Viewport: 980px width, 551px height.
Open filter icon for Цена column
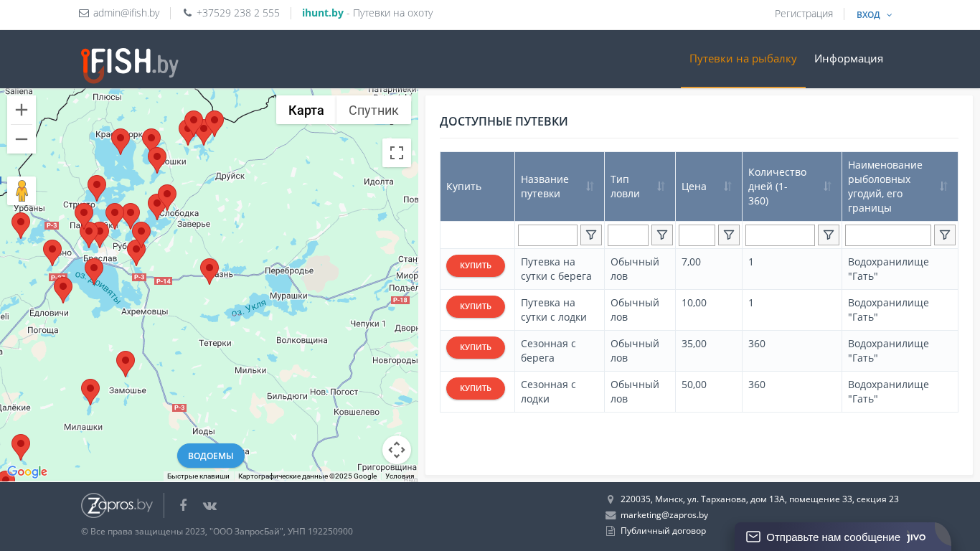[x=729, y=235]
